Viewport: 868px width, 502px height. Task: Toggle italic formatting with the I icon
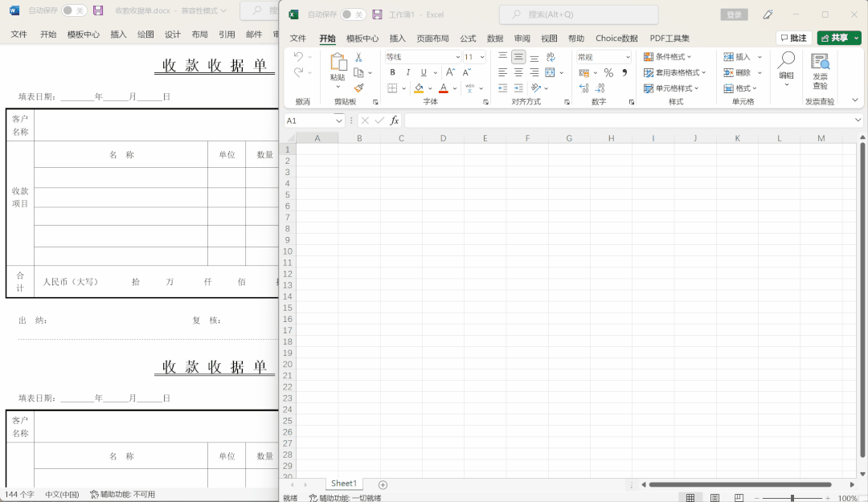(x=407, y=72)
